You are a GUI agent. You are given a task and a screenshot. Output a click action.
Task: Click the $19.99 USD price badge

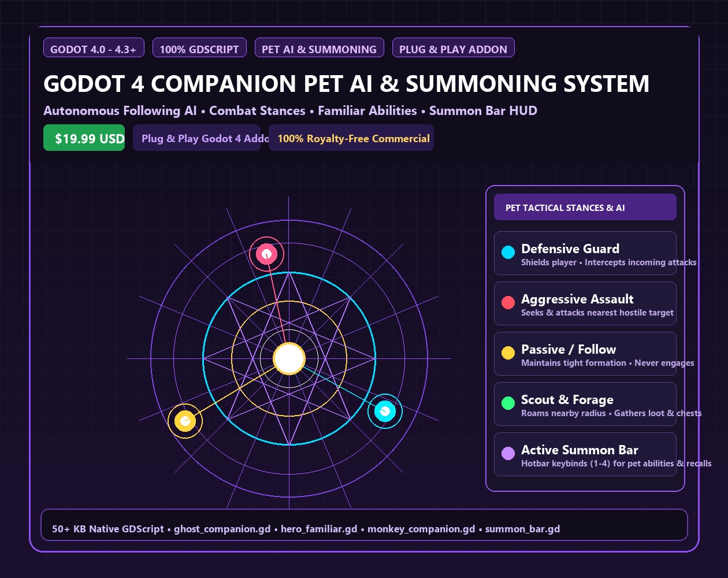click(84, 138)
